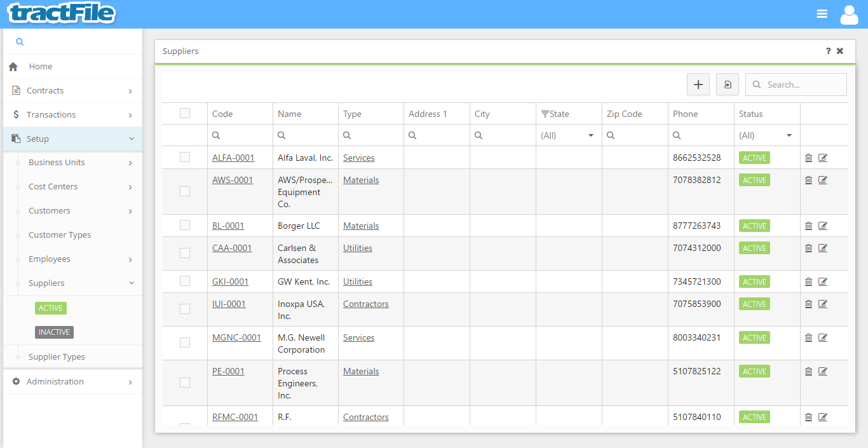
Task: Check the CAA-0001 row checkbox
Action: point(185,253)
